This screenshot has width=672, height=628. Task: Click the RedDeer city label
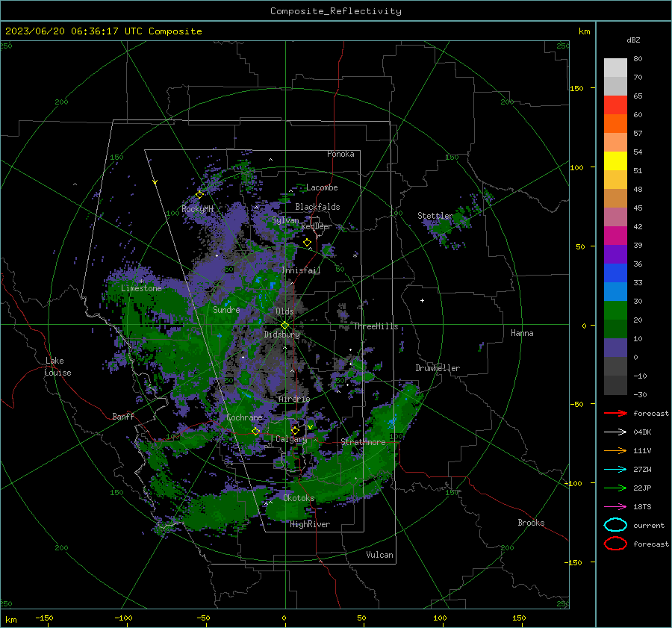(317, 226)
